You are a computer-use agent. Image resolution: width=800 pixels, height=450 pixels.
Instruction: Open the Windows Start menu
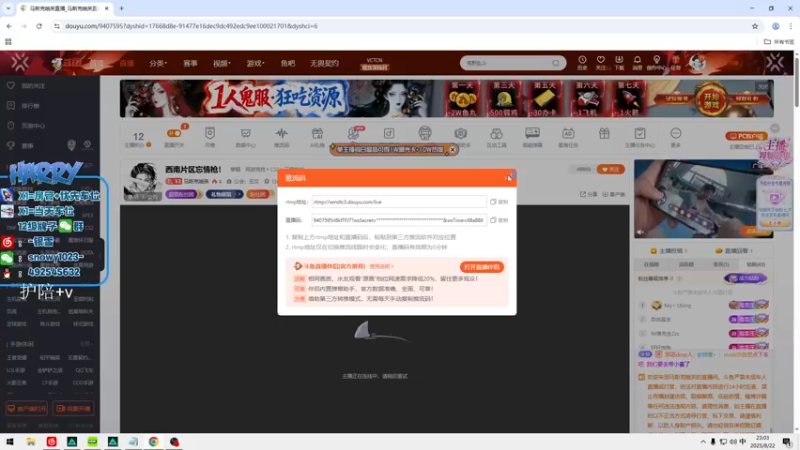tap(10, 442)
